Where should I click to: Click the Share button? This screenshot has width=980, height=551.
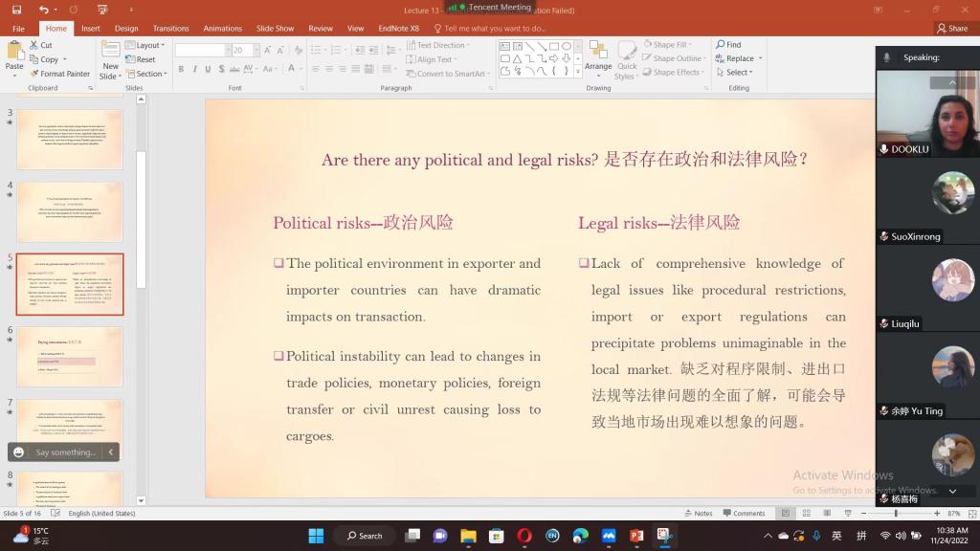coord(952,29)
